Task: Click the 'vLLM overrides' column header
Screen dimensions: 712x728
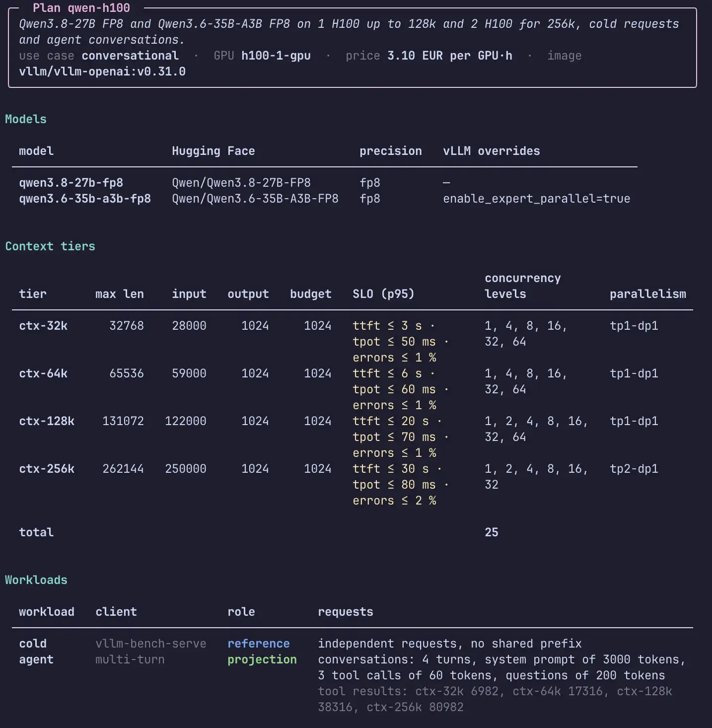Action: 492,151
